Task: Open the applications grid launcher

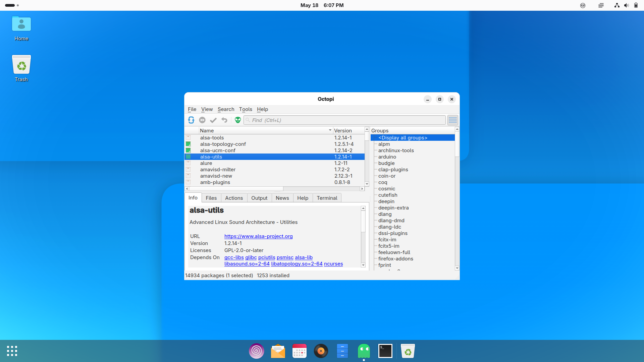Action: click(x=12, y=351)
